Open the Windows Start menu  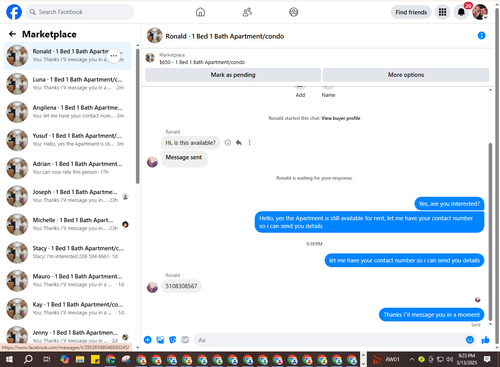tap(9, 359)
